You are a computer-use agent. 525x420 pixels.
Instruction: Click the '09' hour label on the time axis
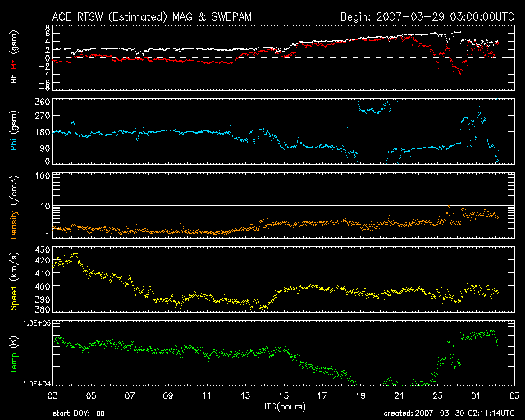pos(168,396)
